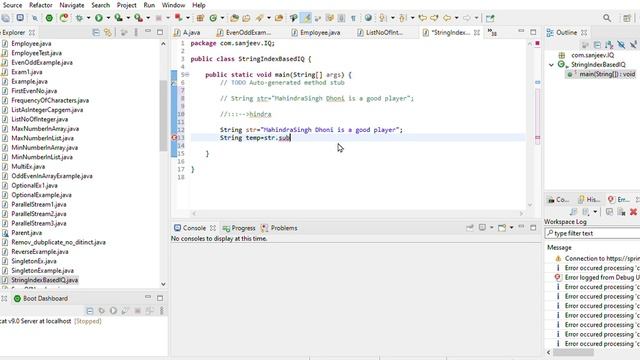Open the External Tools dropdown arrow
Screen dimensions: 640x360
pos(148,18)
